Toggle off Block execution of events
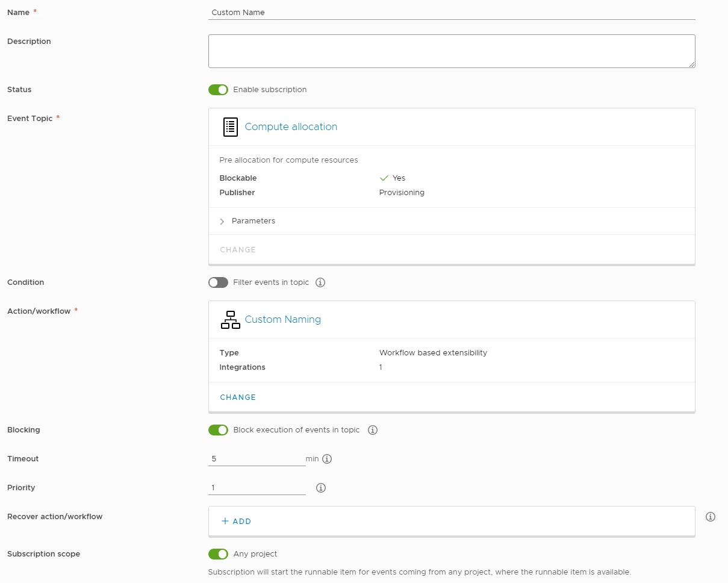The width and height of the screenshot is (728, 583). click(218, 430)
